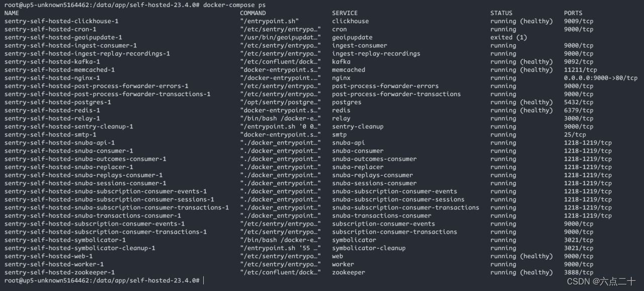Click the CSDN watermark text
This screenshot has height=291, width=644.
coord(601,281)
